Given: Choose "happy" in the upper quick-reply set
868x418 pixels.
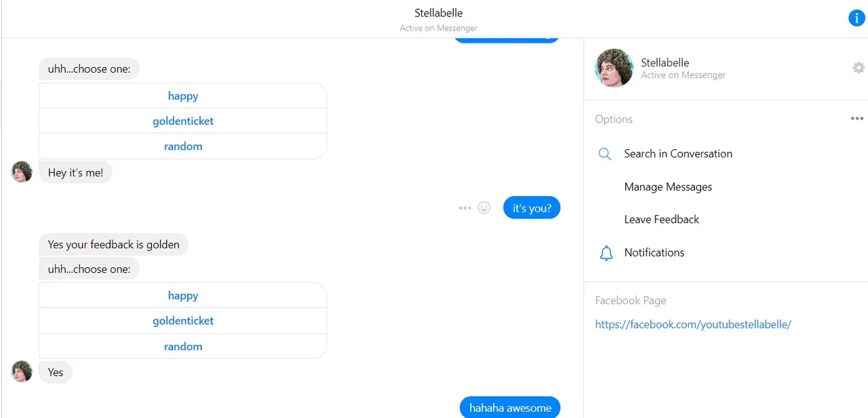Looking at the screenshot, I should (x=183, y=96).
